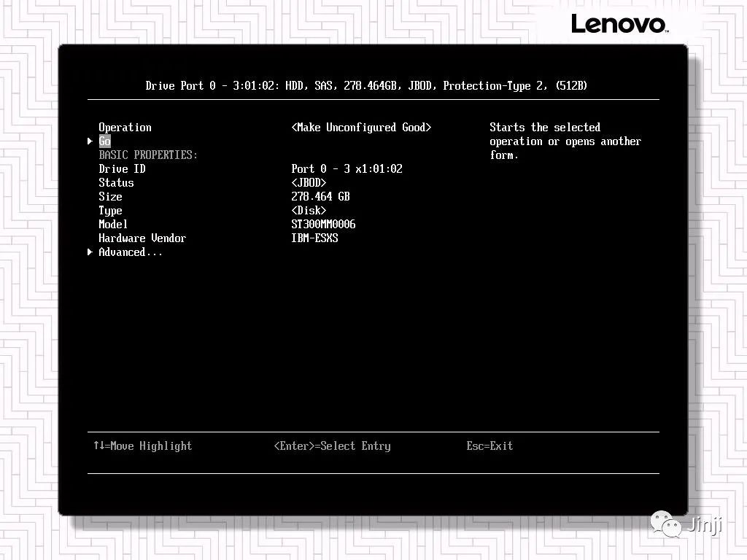The width and height of the screenshot is (747, 560).
Task: Click the Port 0 - 3 x1:01:02 value
Action: pyautogui.click(x=347, y=168)
